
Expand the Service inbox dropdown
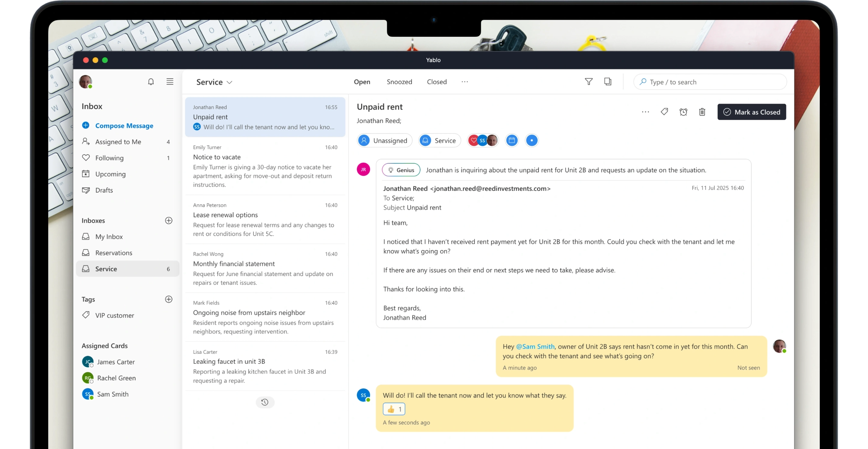pos(214,82)
